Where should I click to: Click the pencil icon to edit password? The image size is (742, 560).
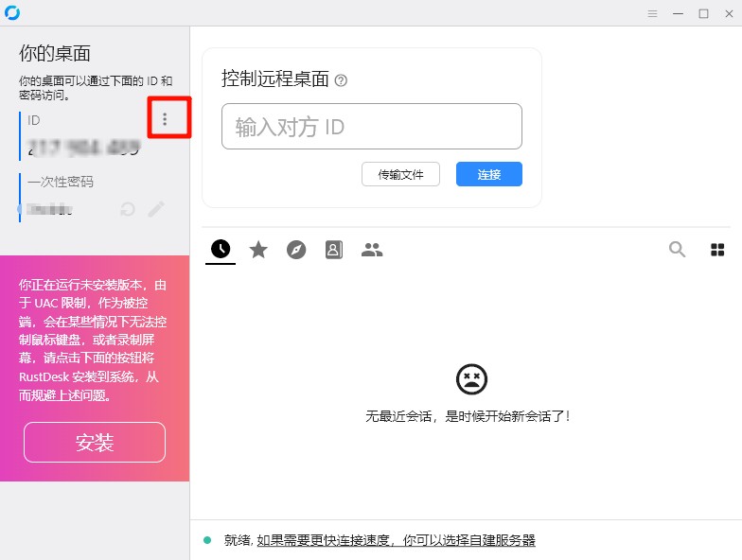156,209
